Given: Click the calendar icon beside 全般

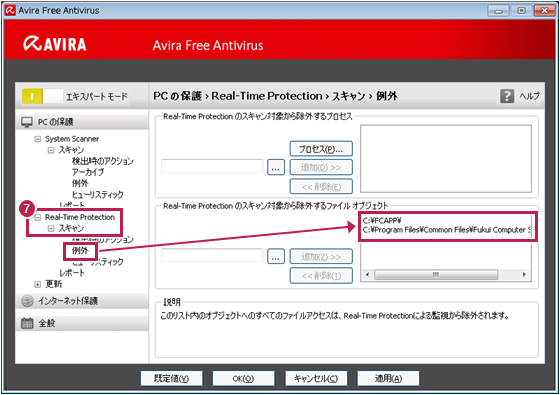Looking at the screenshot, I should point(27,323).
